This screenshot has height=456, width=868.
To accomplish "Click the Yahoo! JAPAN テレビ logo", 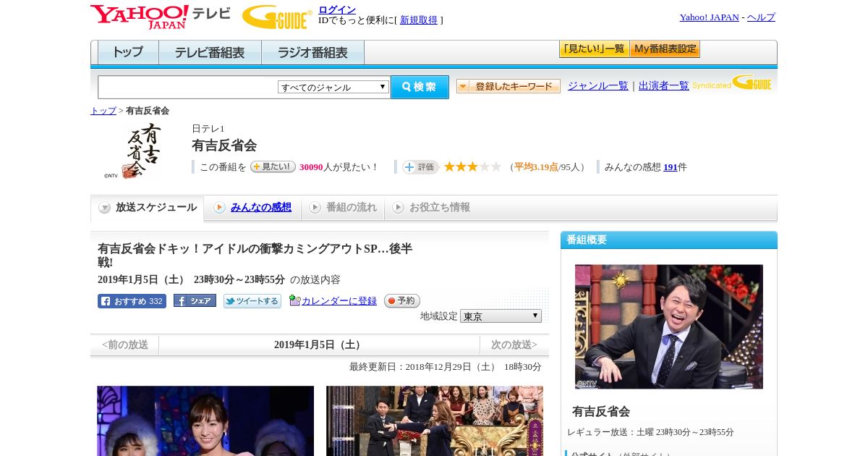I will pos(160,17).
